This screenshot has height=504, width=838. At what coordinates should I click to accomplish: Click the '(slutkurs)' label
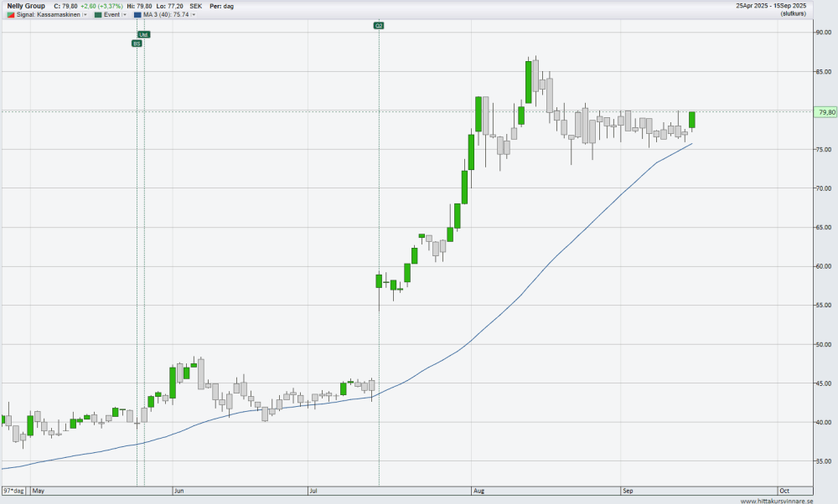tap(793, 13)
